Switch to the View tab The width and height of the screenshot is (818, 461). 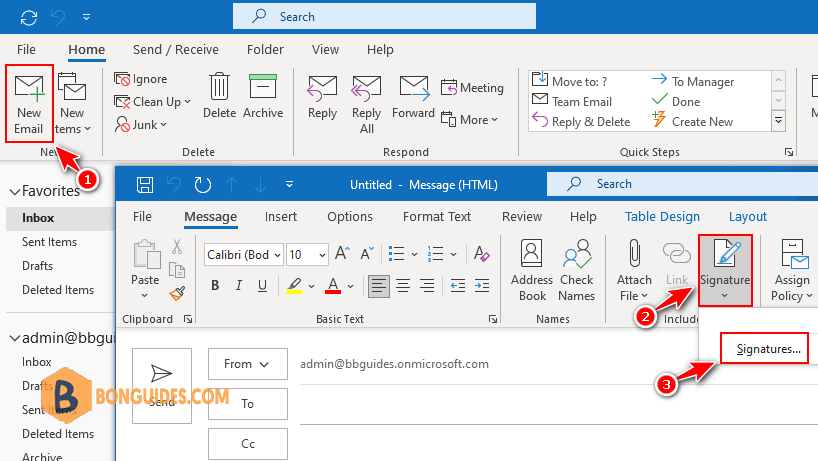(326, 50)
